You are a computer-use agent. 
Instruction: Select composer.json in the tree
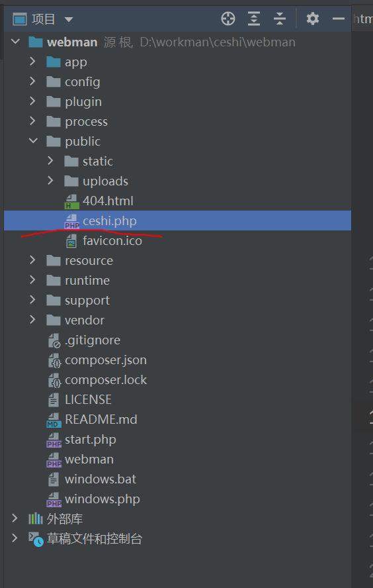(106, 360)
